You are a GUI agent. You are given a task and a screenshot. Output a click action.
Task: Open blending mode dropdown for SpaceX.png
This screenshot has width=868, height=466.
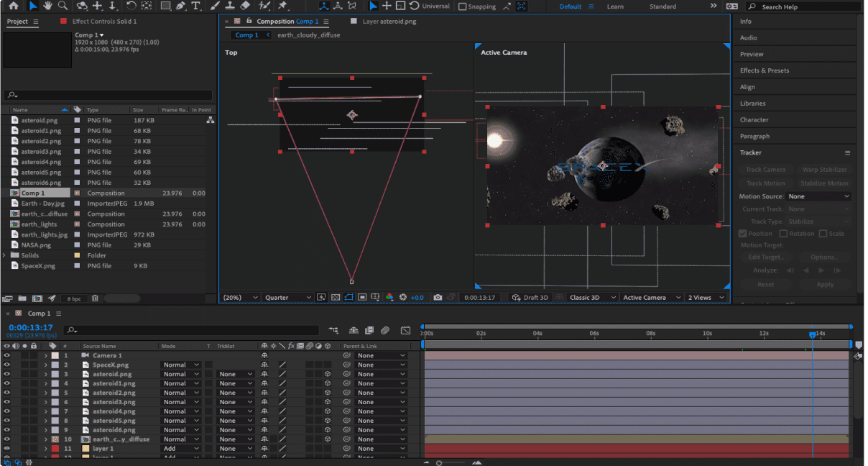tap(181, 365)
